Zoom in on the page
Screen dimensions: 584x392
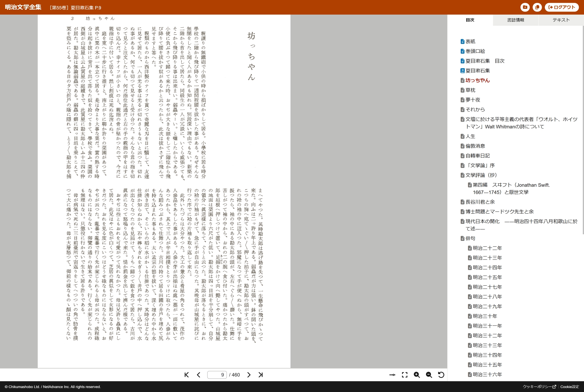(417, 375)
